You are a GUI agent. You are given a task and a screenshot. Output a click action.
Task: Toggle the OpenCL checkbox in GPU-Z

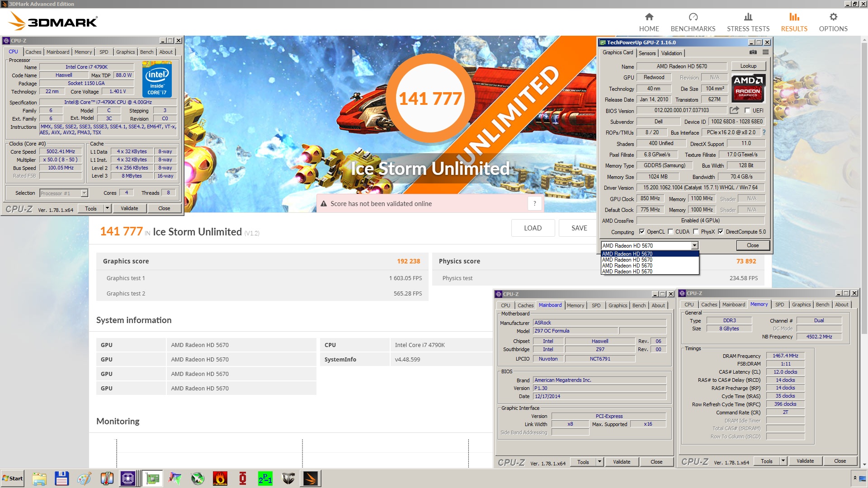coord(642,232)
